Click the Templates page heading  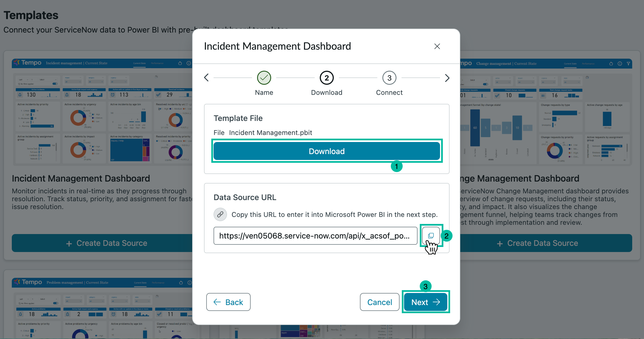(31, 15)
